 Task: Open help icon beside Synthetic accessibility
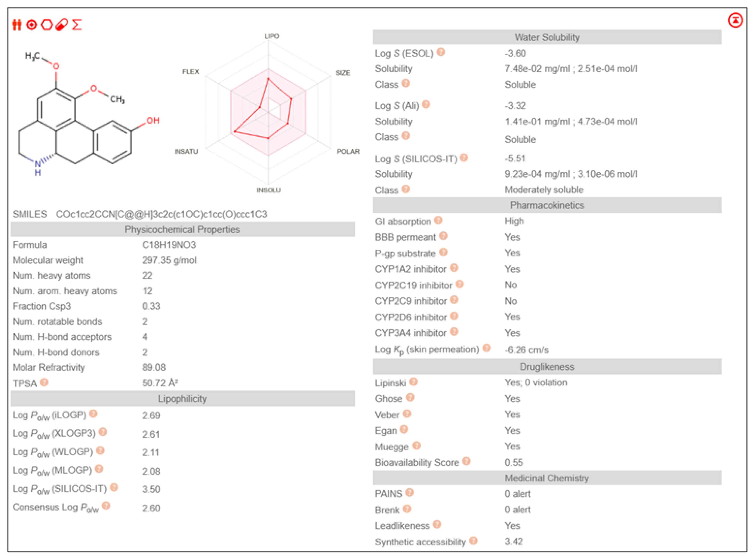(x=473, y=541)
